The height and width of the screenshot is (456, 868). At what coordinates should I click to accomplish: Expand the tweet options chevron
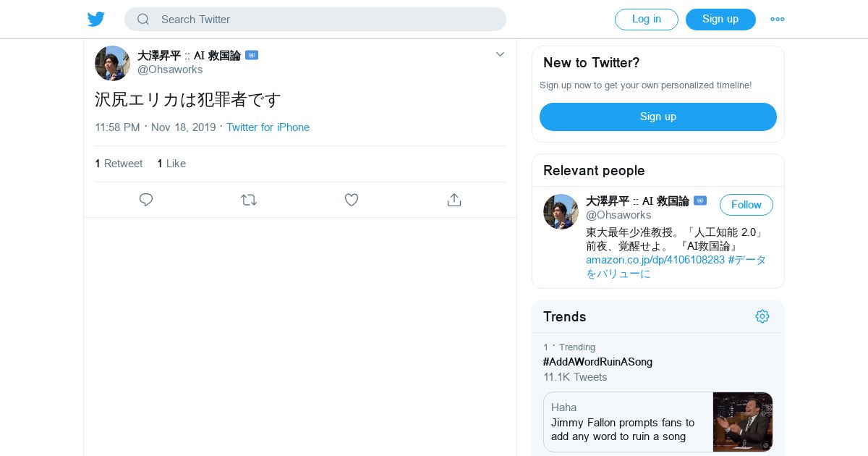(x=500, y=54)
